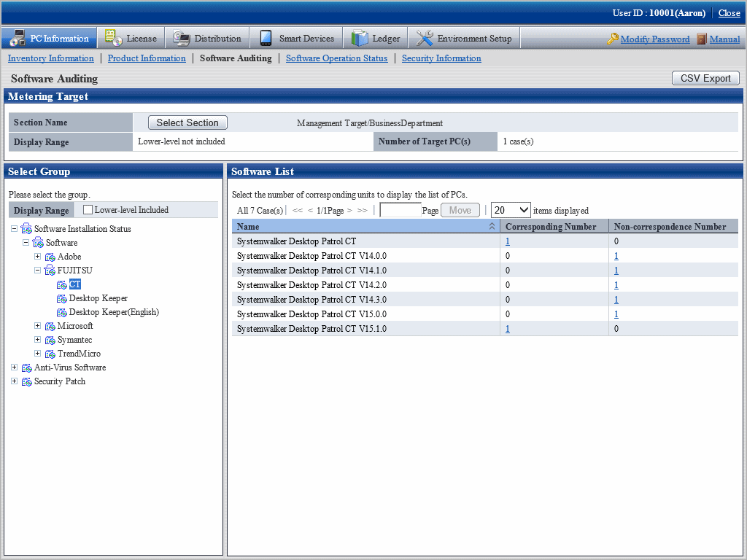Click the Distribution disc icon
The image size is (747, 560).
181,38
